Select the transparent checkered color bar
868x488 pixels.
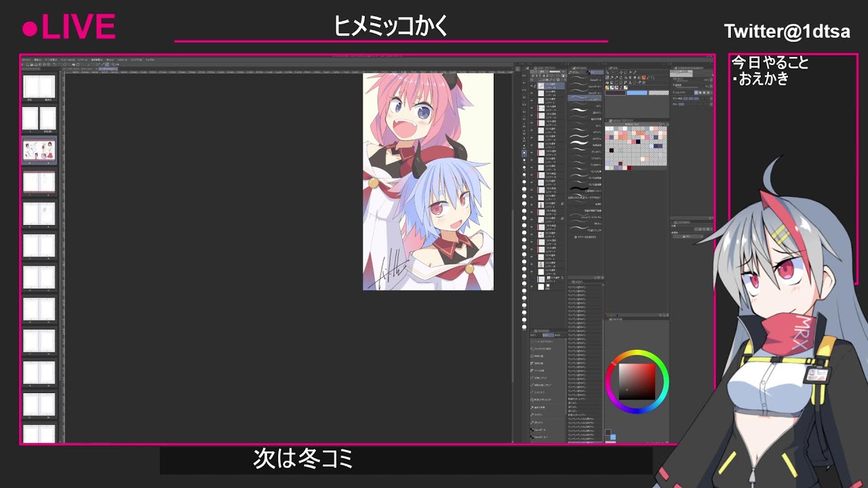pyautogui.click(x=658, y=93)
